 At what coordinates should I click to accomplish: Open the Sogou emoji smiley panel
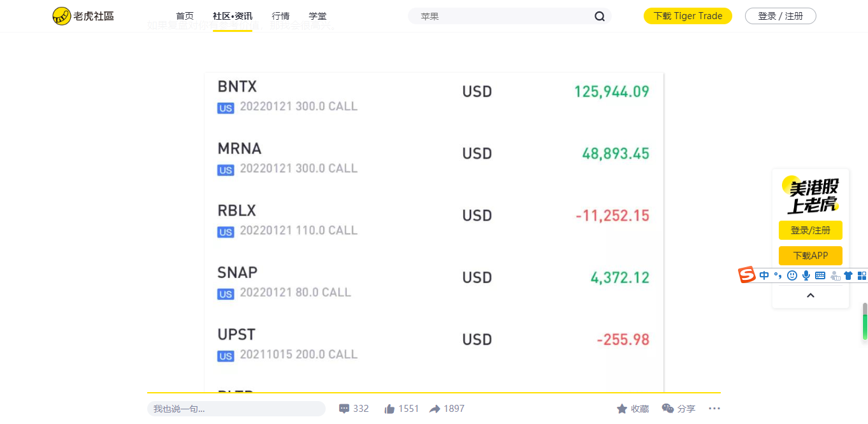click(x=792, y=275)
